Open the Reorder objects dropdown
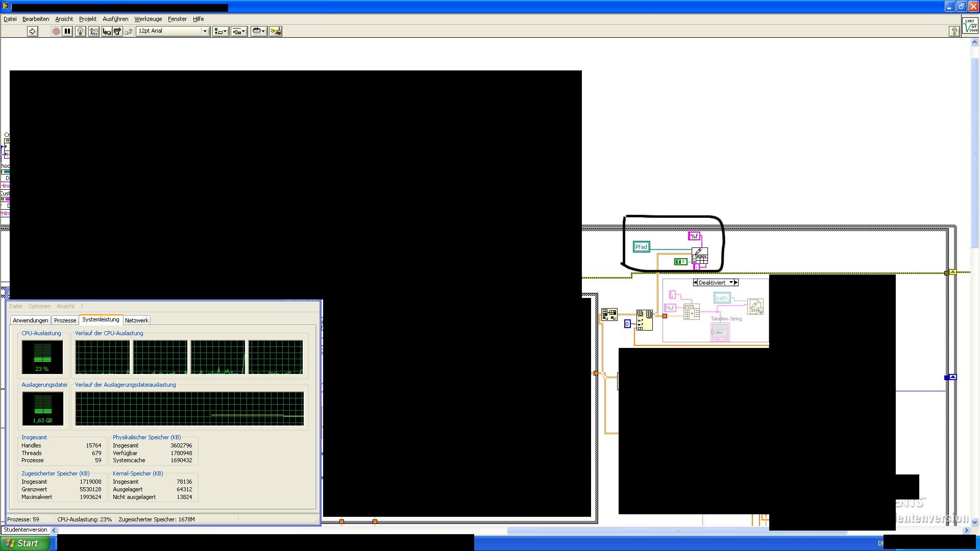The width and height of the screenshot is (980, 551). coord(259,31)
